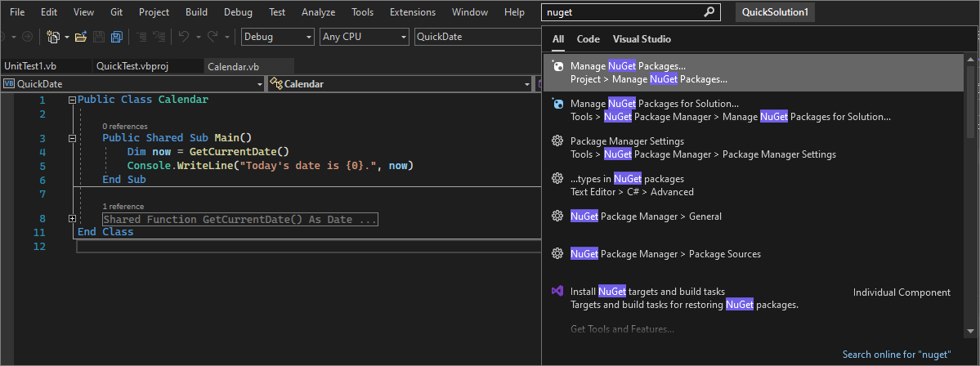
Task: Click the package icon beside Manage NuGet Packages for Solution
Action: click(557, 104)
